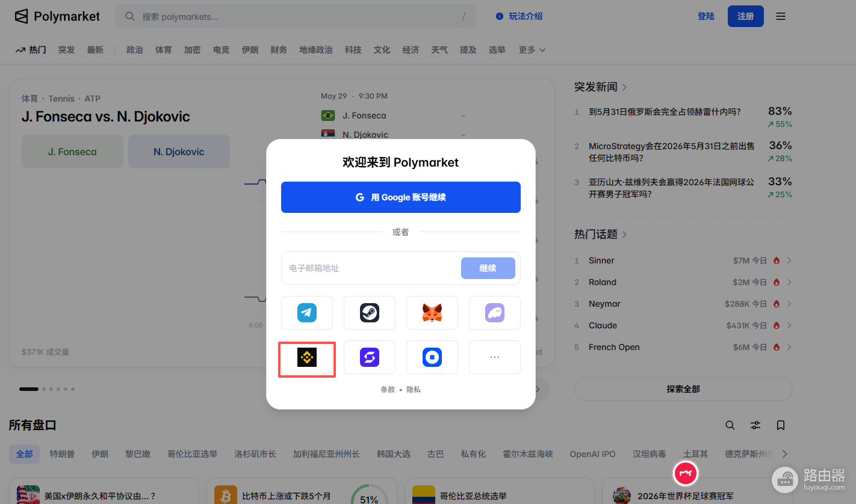Click the 玩法介绍 info icon link
Viewport: 856px width, 504px height.
(x=519, y=16)
